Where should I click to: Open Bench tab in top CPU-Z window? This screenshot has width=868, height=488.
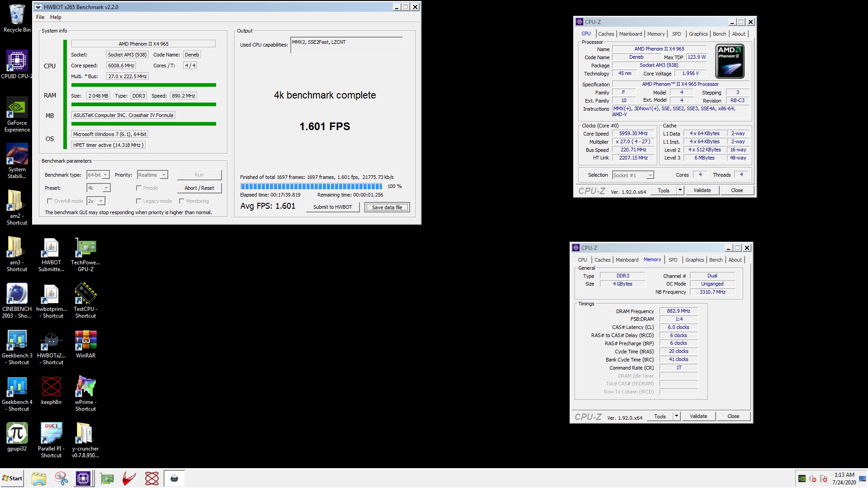point(719,34)
